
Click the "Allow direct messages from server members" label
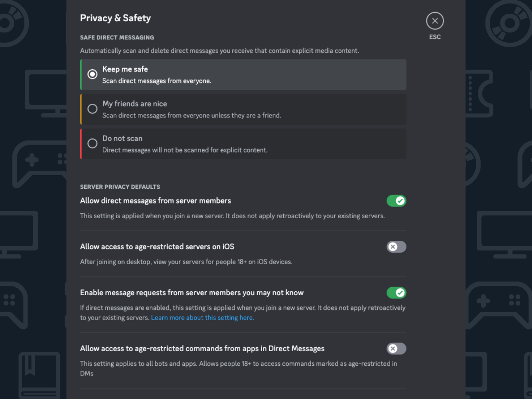[155, 201]
